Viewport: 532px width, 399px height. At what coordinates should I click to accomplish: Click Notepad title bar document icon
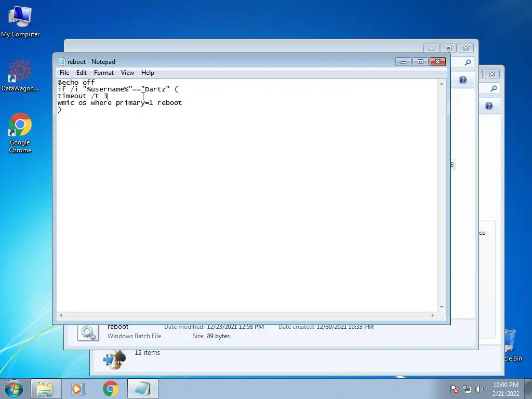tap(62, 61)
